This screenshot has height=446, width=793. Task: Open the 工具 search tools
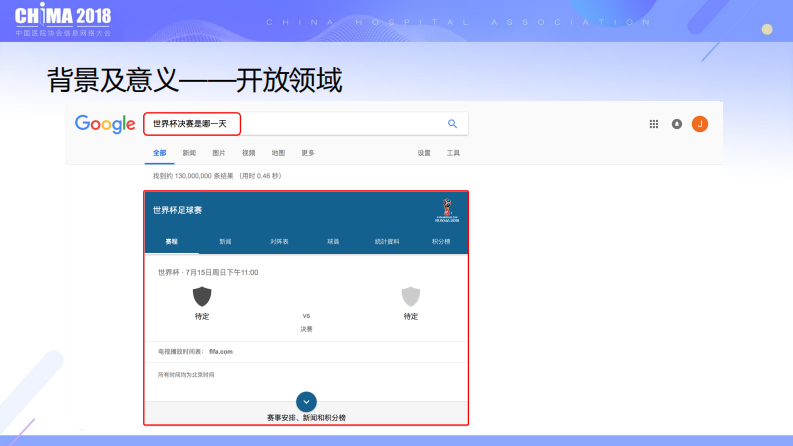tap(453, 153)
